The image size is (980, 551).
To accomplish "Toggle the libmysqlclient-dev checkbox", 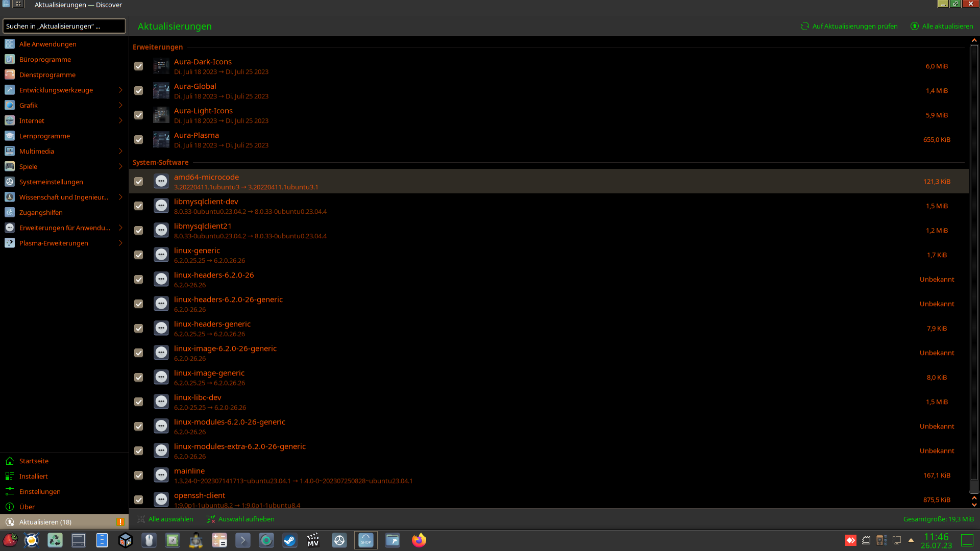I will (x=138, y=206).
